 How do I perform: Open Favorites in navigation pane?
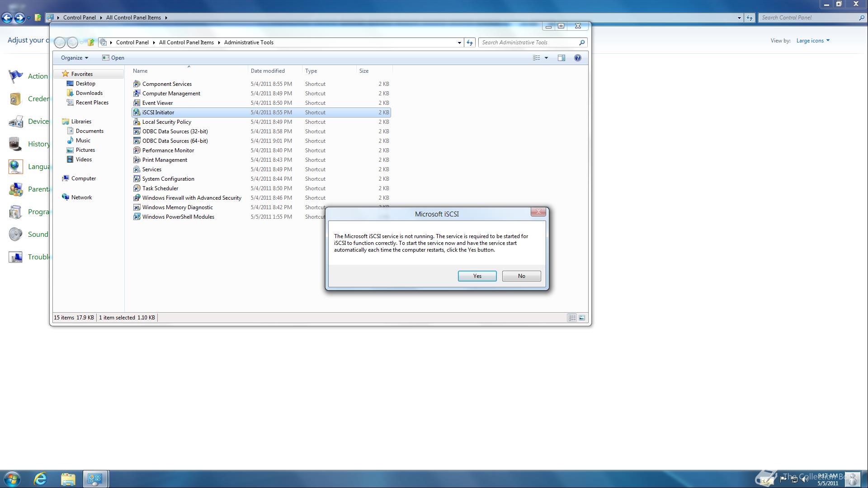[82, 74]
